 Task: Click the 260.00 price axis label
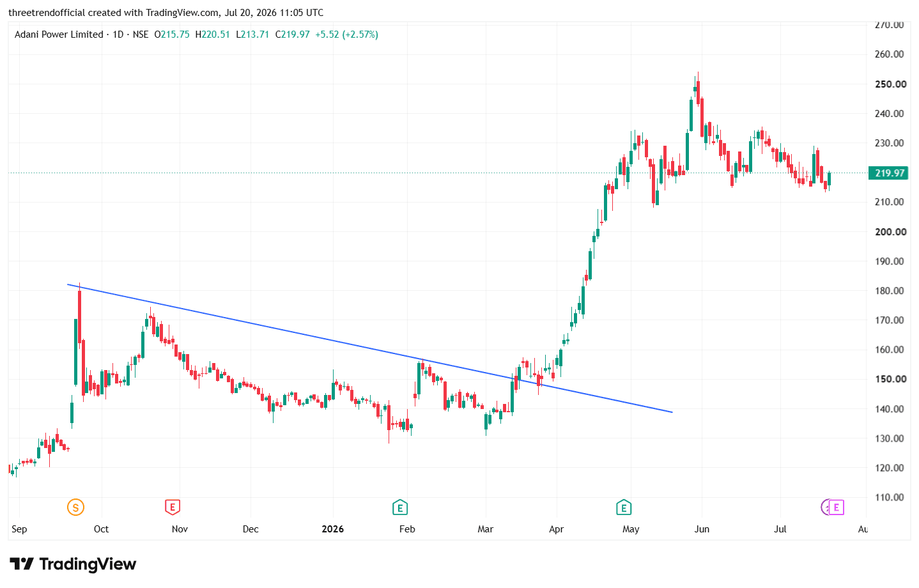(x=890, y=54)
